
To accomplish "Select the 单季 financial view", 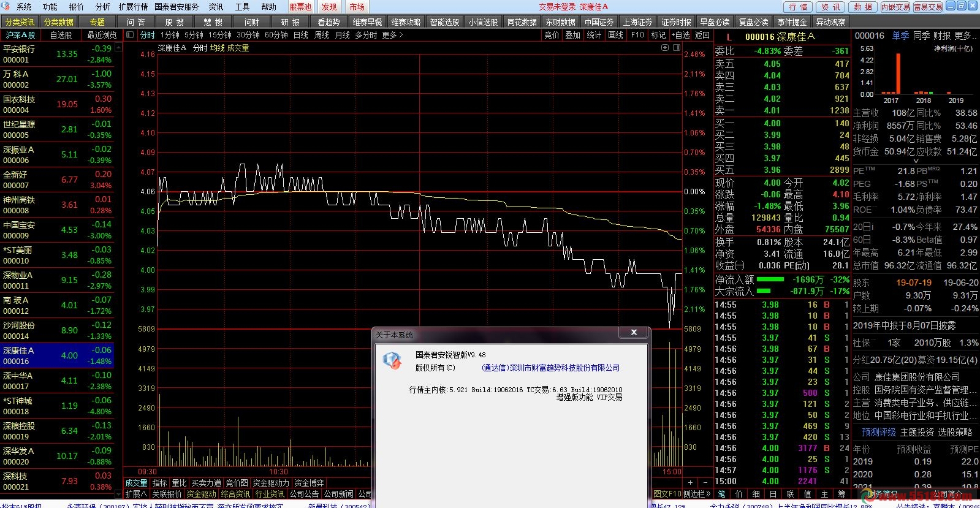I will click(x=900, y=36).
